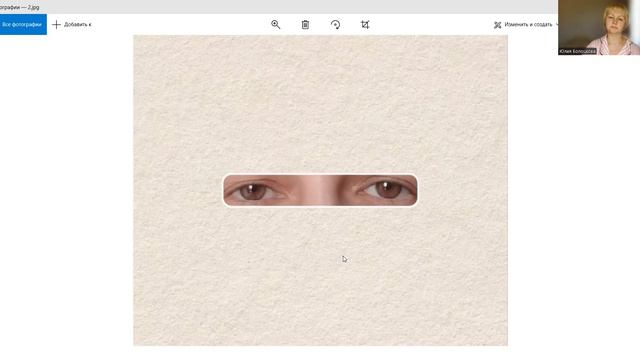Open the 'Изменить и создать' menu
640x360 pixels.
coord(525,24)
